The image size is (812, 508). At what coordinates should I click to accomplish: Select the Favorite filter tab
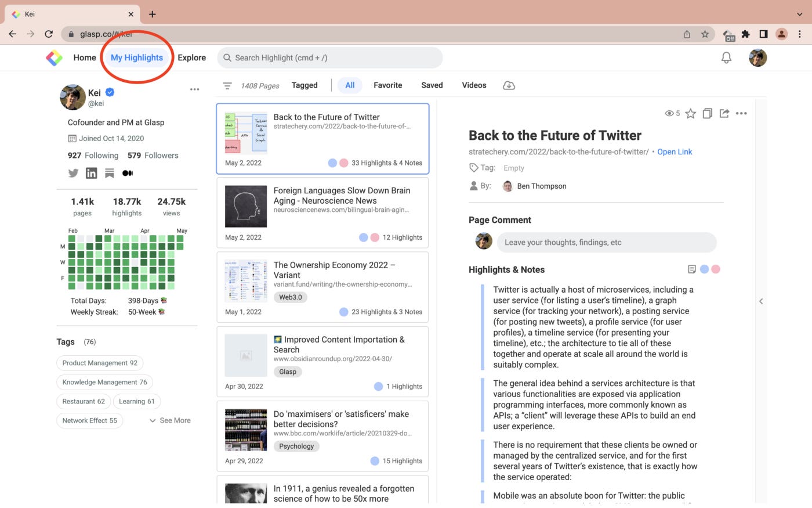[388, 85]
